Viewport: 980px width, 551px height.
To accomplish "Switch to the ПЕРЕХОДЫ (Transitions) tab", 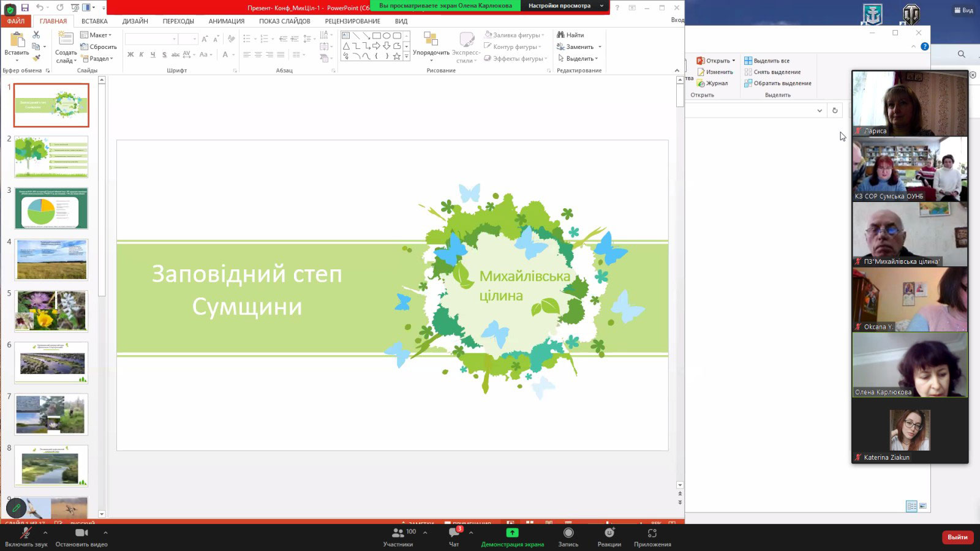I will [x=178, y=21].
